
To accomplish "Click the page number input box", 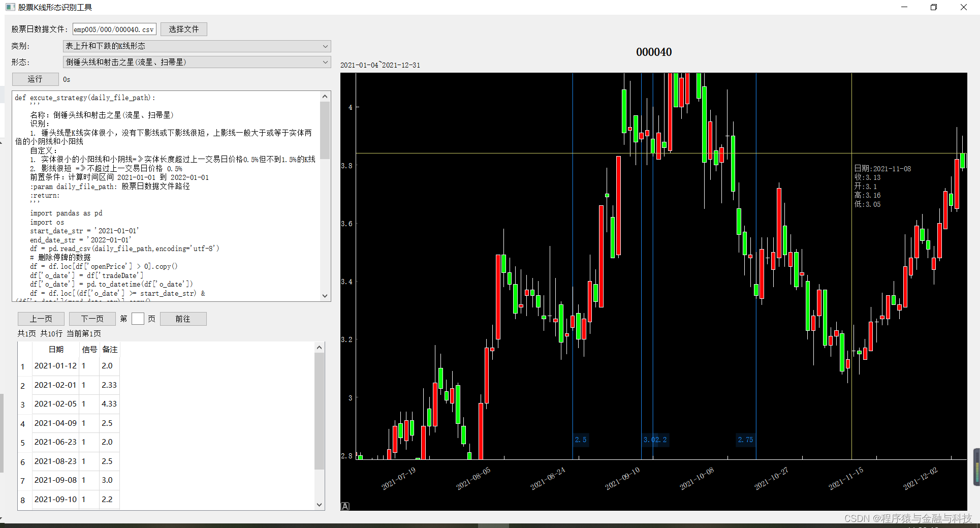I will click(138, 319).
